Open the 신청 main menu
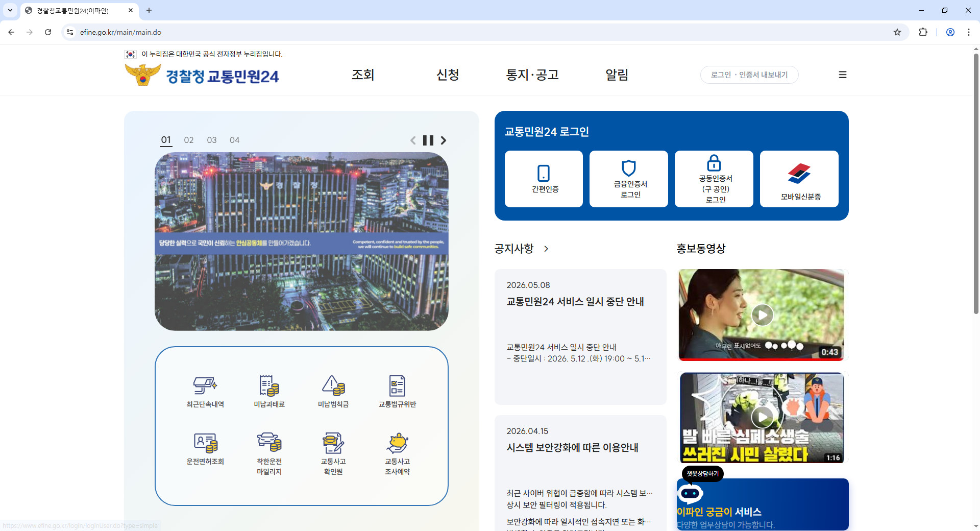The width and height of the screenshot is (980, 531). pyautogui.click(x=448, y=75)
